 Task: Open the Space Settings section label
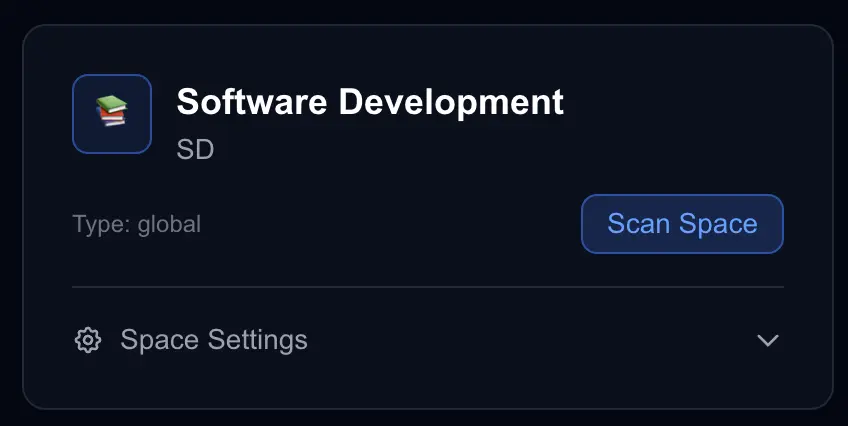(x=213, y=340)
